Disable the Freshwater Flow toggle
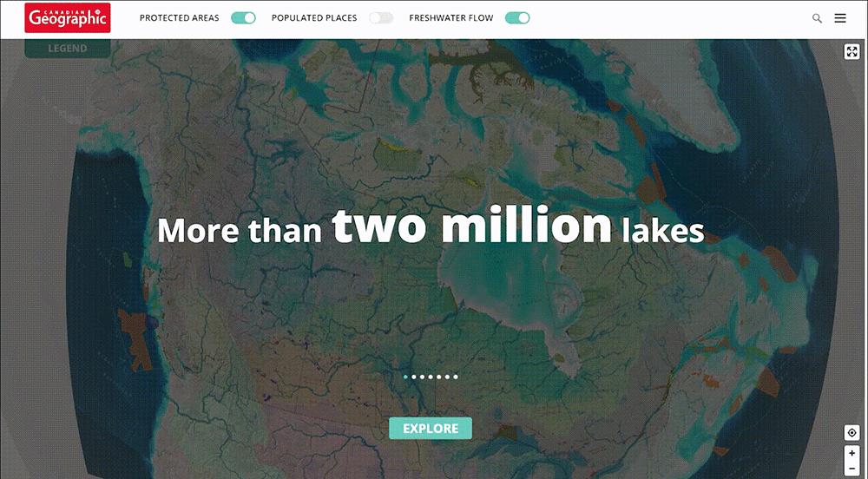Image resolution: width=868 pixels, height=479 pixels. click(x=517, y=17)
